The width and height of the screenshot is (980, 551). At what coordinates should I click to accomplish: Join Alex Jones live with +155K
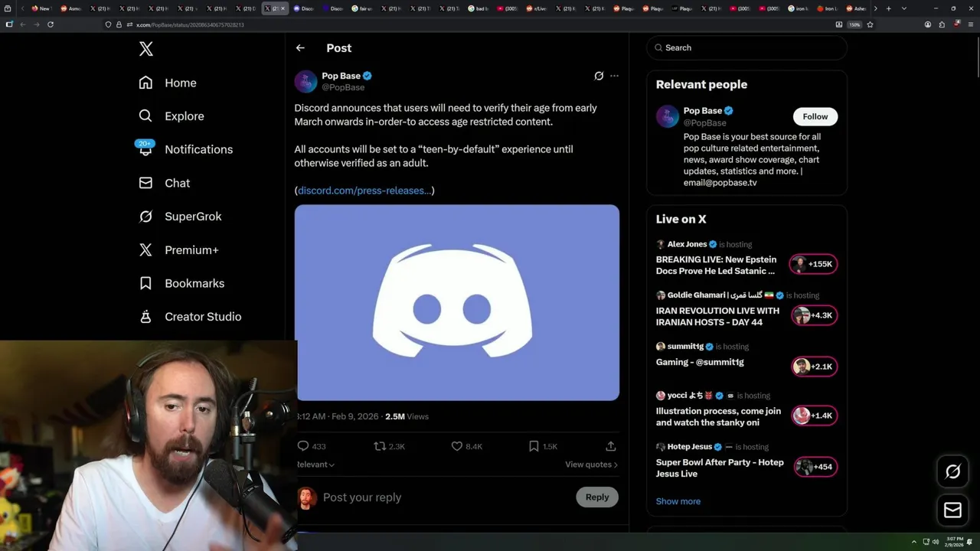pos(814,264)
